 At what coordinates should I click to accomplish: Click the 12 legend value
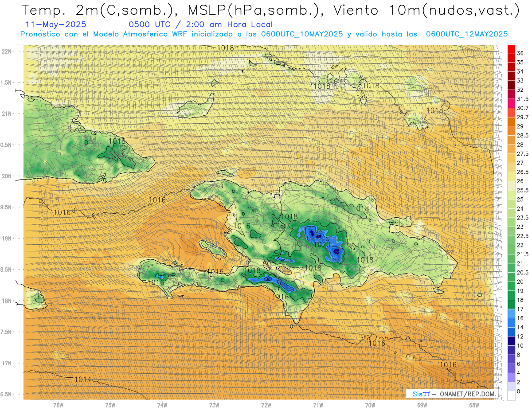point(520,337)
